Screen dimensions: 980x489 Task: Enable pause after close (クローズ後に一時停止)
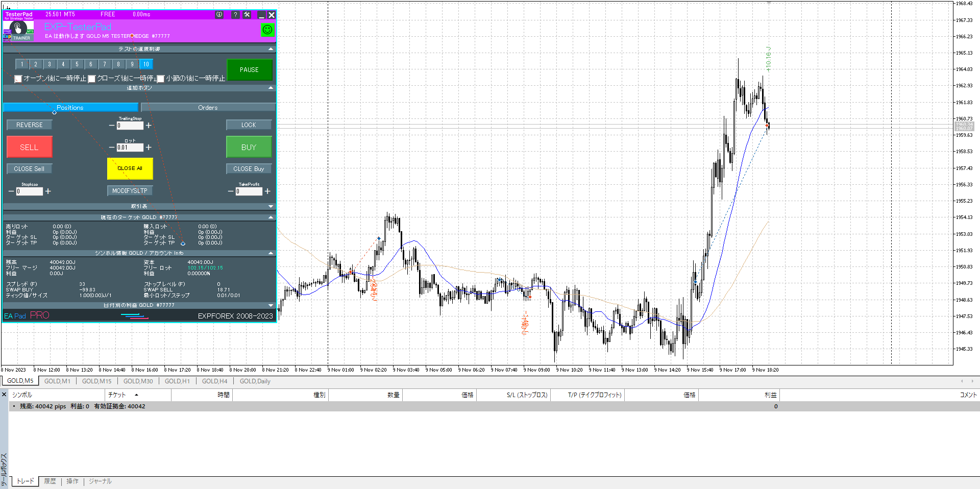pos(92,79)
